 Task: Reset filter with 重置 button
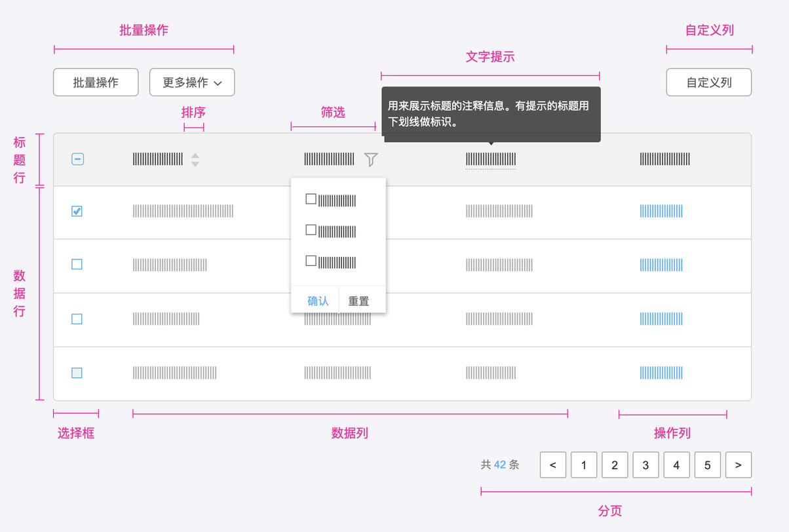pos(358,301)
